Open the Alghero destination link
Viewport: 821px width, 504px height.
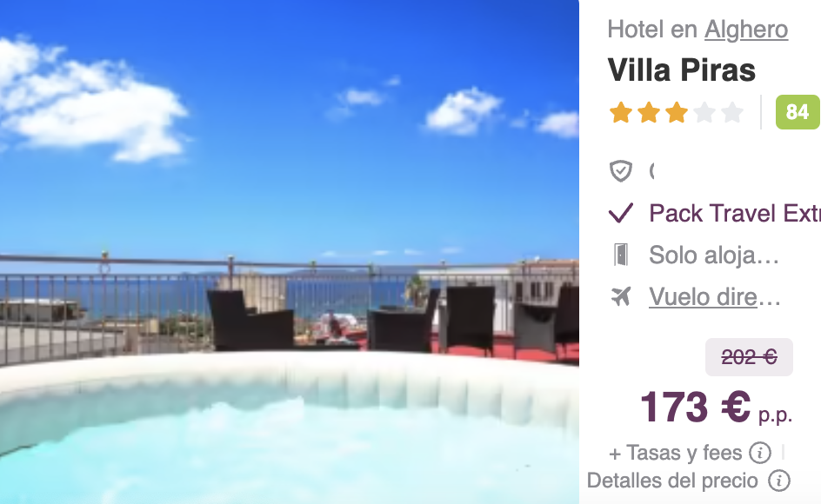click(x=746, y=30)
